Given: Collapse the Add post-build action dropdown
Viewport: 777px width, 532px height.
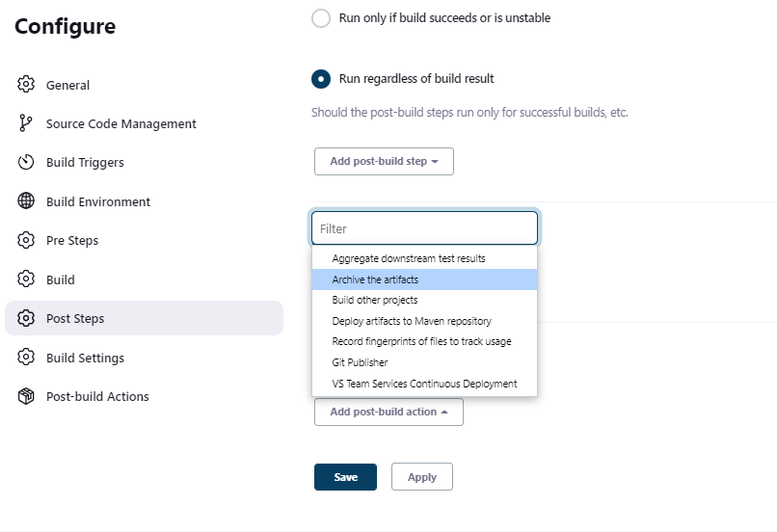Looking at the screenshot, I should 389,412.
